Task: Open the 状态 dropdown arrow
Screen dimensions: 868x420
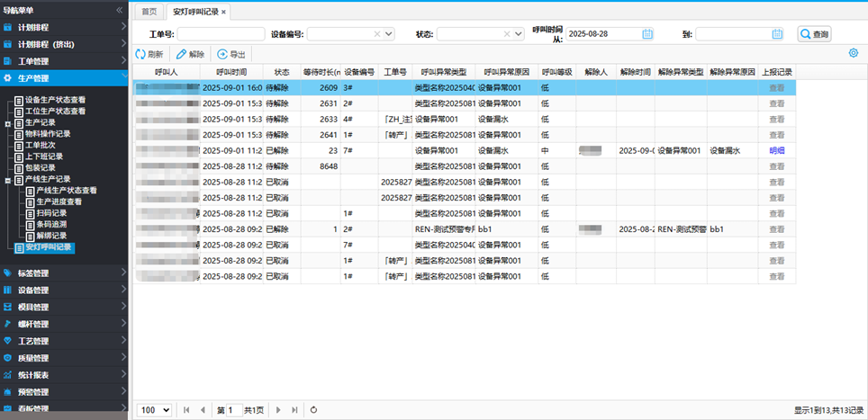Action: pyautogui.click(x=519, y=34)
